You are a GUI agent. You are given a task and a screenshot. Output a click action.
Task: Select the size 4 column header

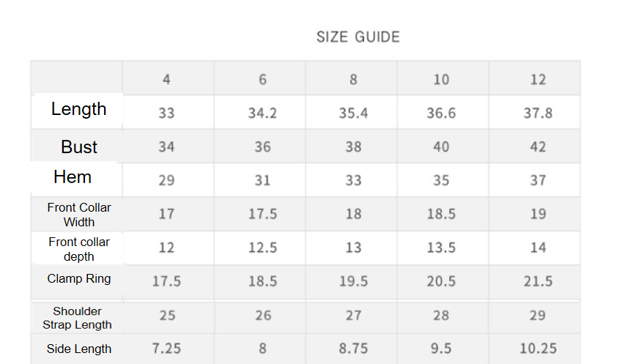pyautogui.click(x=166, y=79)
